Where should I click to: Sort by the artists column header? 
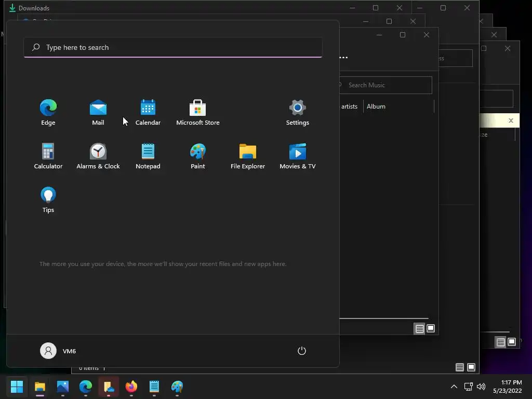pos(350,107)
